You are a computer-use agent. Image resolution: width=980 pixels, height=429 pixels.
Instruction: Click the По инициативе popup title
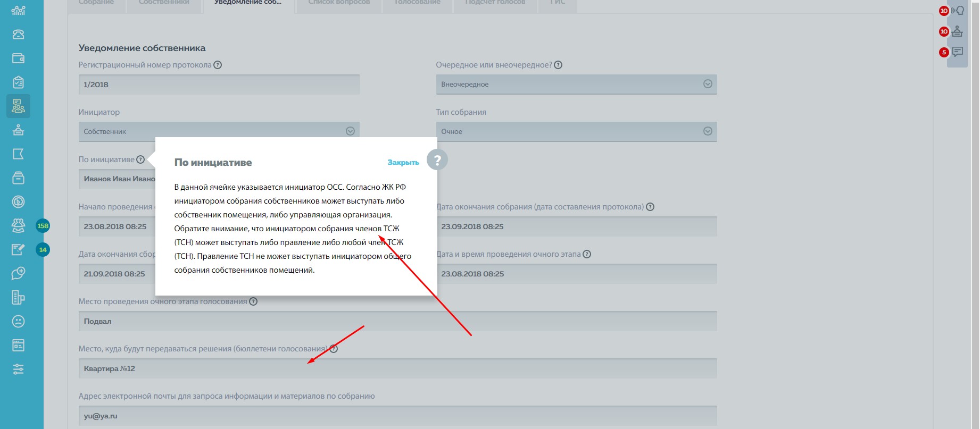213,163
